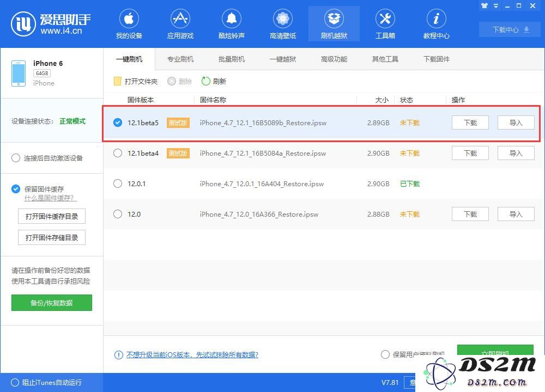Open Toolbox (工具箱) section
This screenshot has width=545, height=392.
(x=385, y=24)
